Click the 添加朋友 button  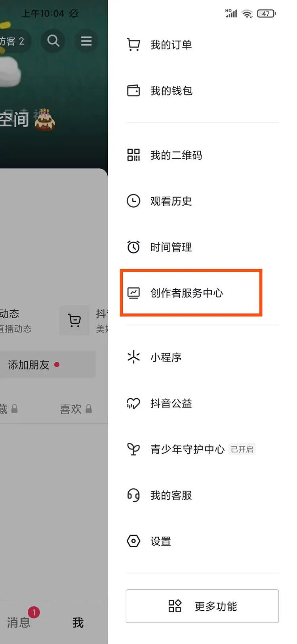[x=48, y=365]
